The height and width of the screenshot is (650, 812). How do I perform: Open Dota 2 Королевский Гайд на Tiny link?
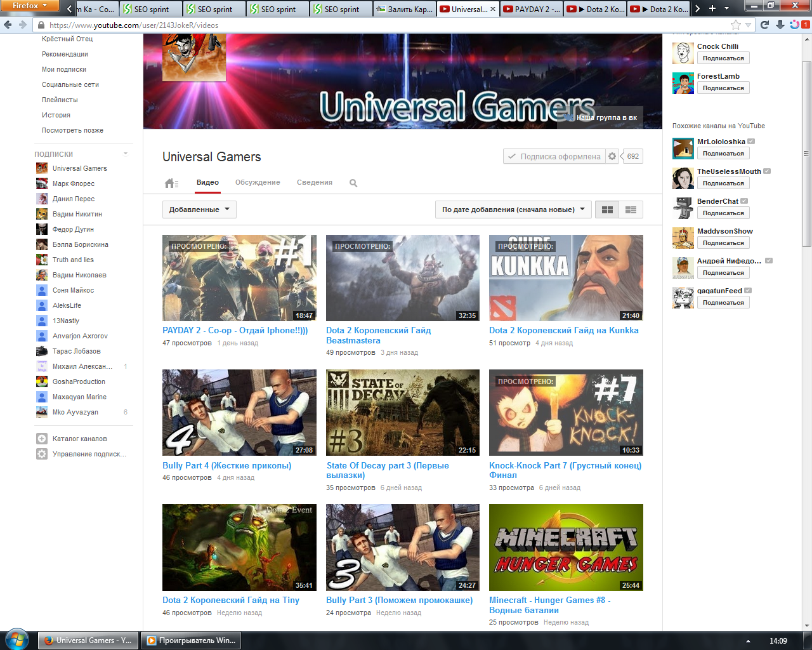(231, 600)
